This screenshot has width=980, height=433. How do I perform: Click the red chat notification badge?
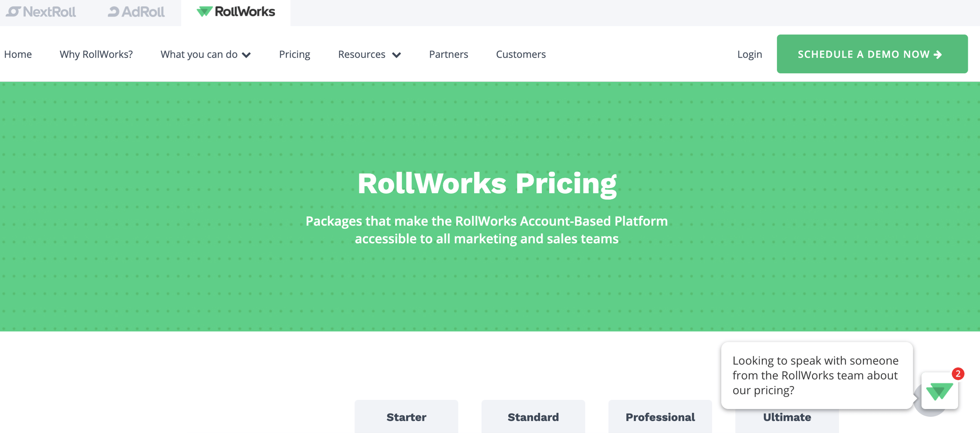(x=958, y=374)
